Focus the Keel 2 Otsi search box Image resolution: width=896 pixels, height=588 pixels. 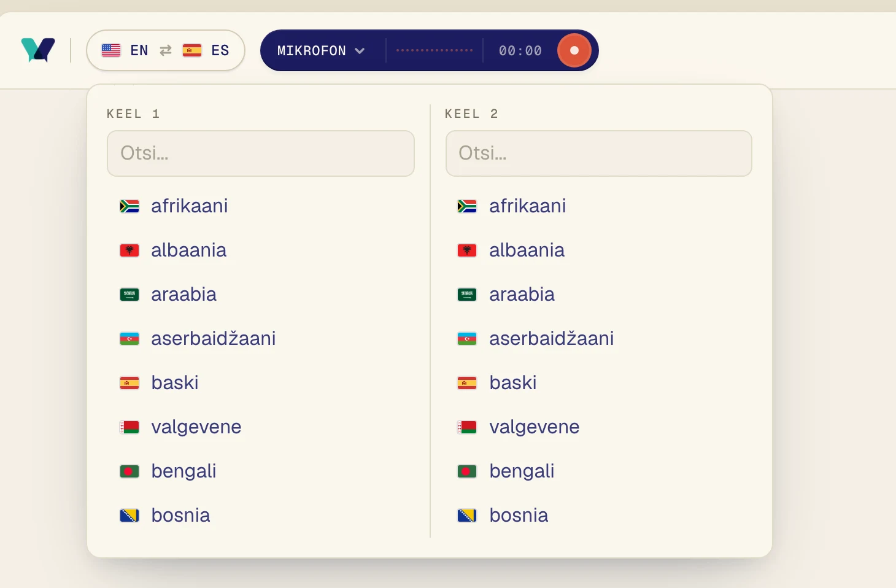[599, 153]
